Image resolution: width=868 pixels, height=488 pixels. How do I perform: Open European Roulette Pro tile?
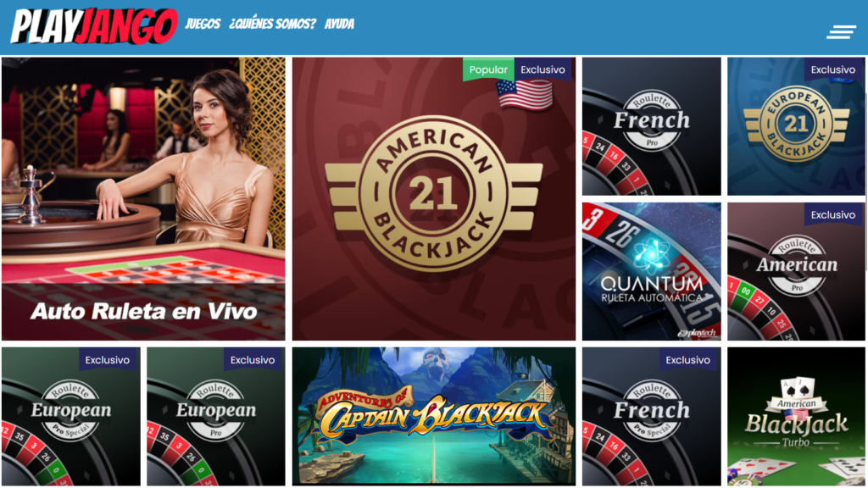tap(216, 417)
